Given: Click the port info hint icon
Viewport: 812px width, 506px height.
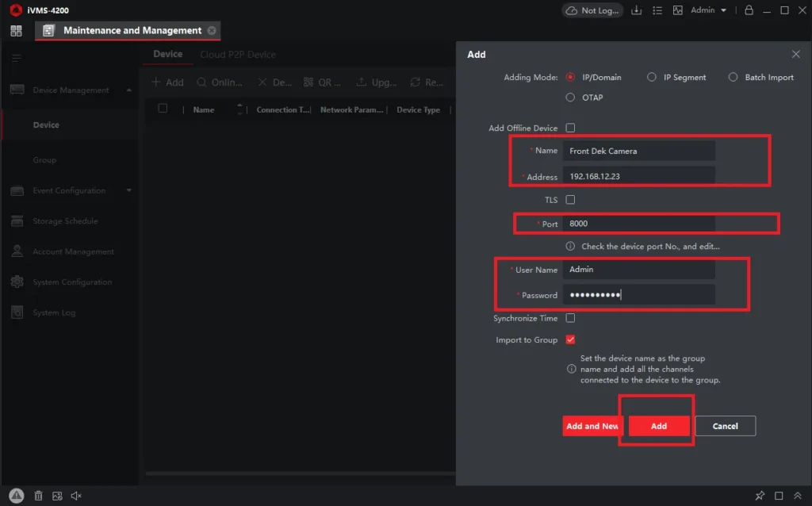Looking at the screenshot, I should [570, 246].
